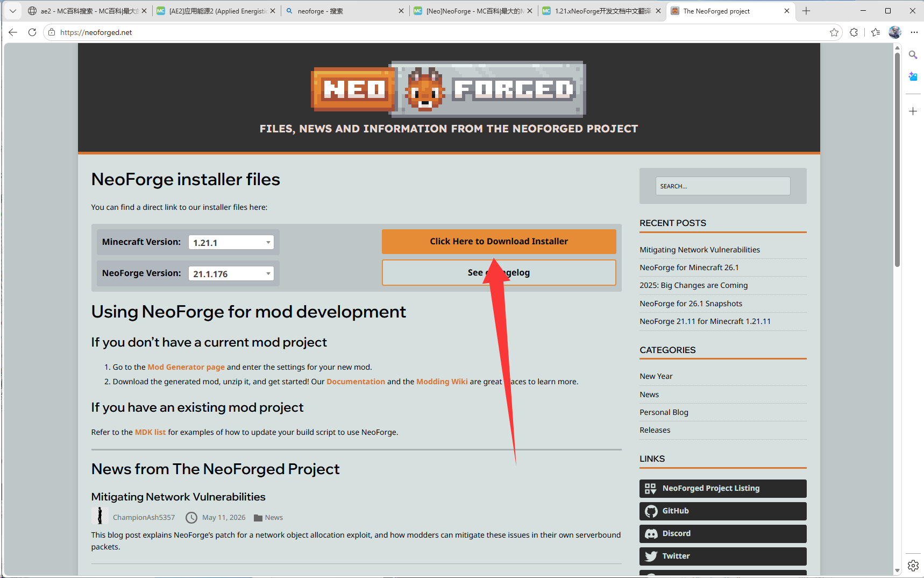The width and height of the screenshot is (924, 578).
Task: Open sidebar settings gear icon
Action: pyautogui.click(x=913, y=566)
